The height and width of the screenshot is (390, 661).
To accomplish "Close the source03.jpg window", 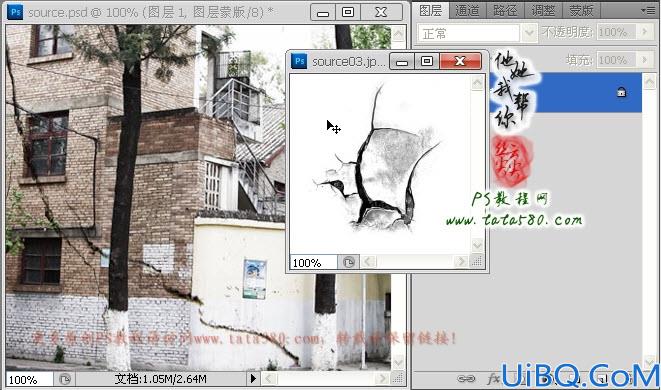I will pos(460,62).
